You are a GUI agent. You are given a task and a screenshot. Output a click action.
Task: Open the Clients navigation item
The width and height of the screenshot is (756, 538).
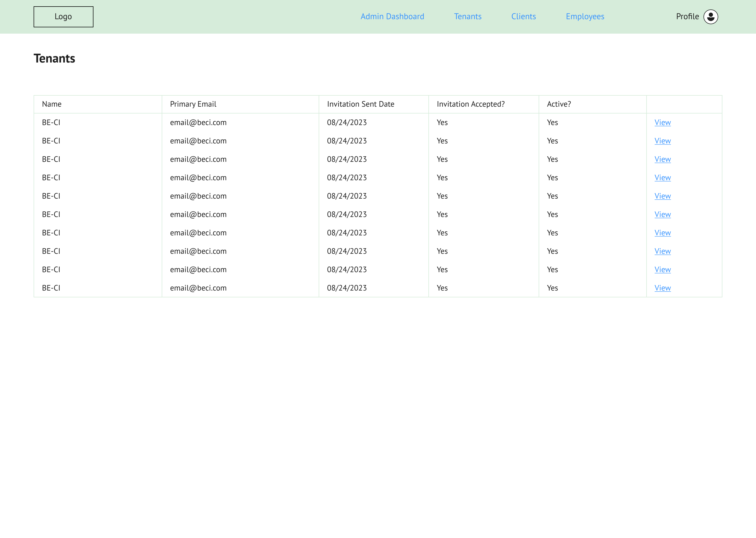click(x=523, y=17)
